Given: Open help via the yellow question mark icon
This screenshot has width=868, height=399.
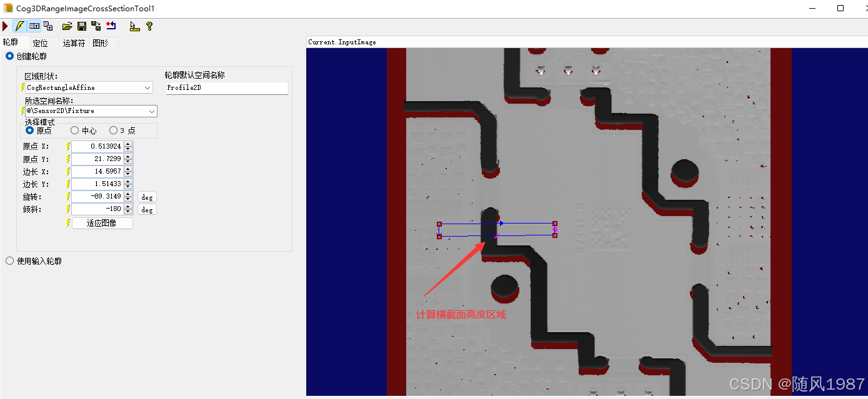Looking at the screenshot, I should tap(149, 26).
